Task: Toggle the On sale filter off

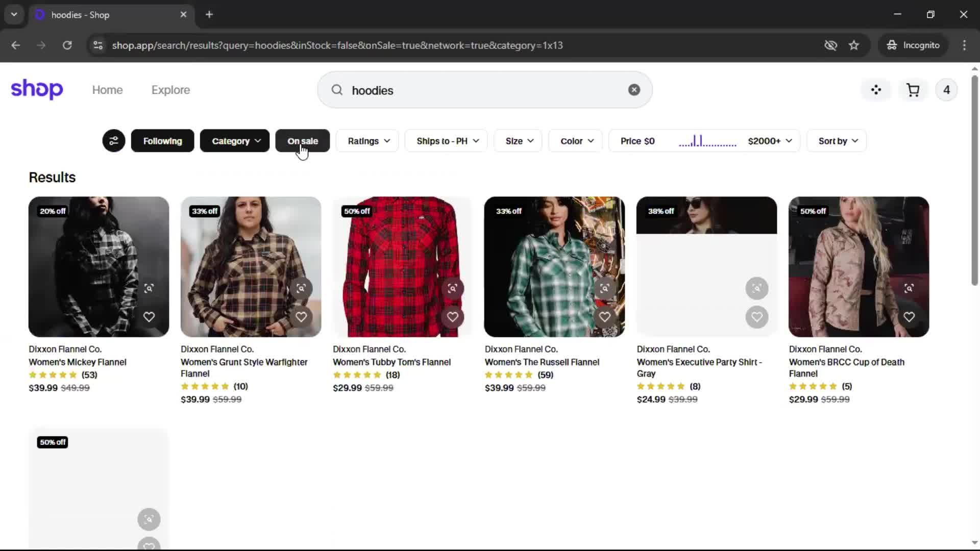Action: (302, 141)
